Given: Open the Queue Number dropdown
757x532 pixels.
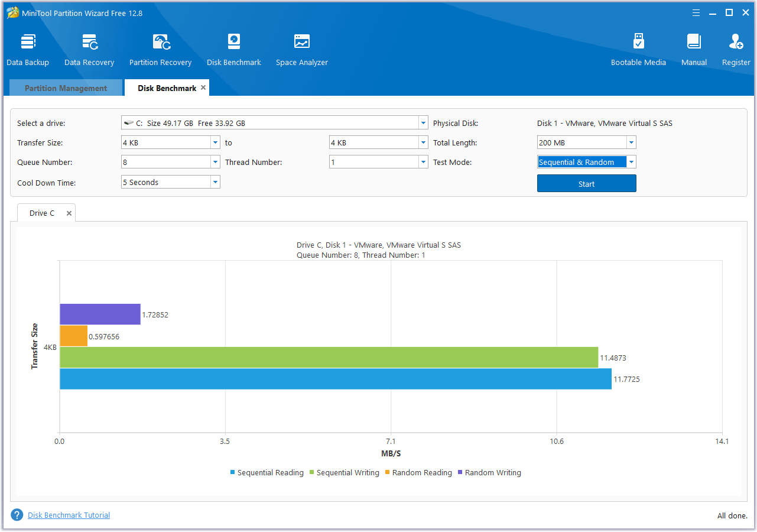Looking at the screenshot, I should pyautogui.click(x=215, y=162).
